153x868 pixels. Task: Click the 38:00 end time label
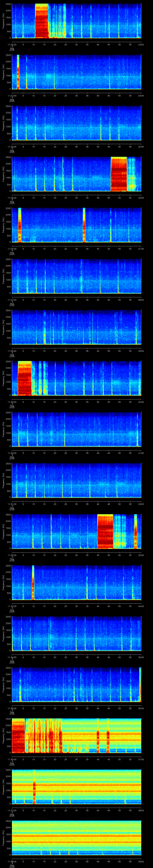point(141,811)
